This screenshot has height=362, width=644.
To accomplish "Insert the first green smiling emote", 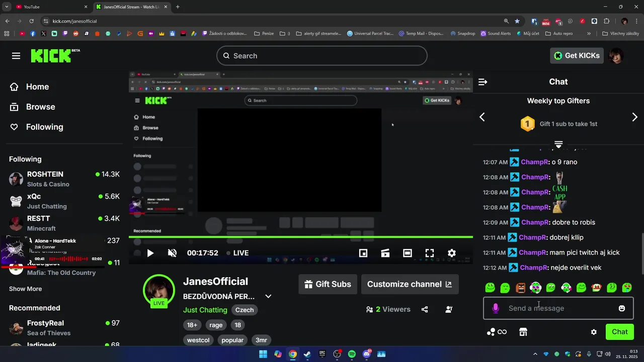I will (x=490, y=288).
